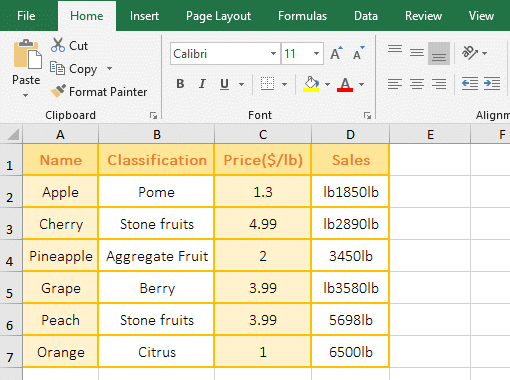Apply the Borders icon
The height and width of the screenshot is (380, 510).
(267, 84)
